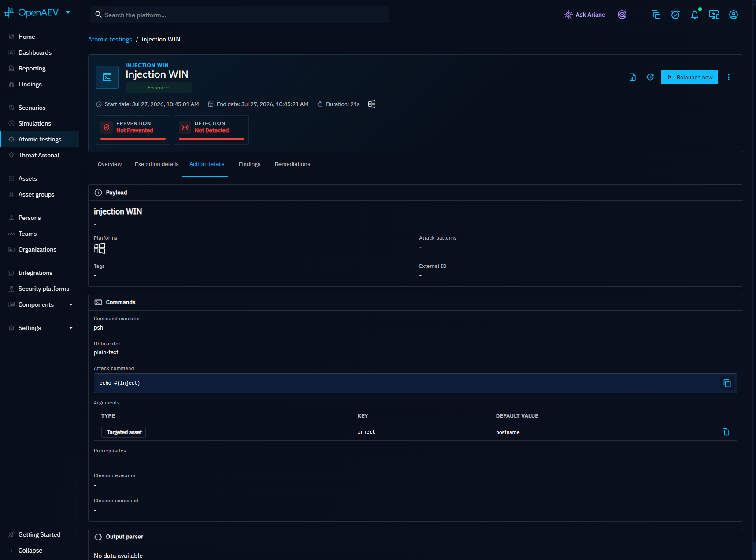756x560 pixels.
Task: Select the 'psh' command executor text
Action: click(x=99, y=328)
